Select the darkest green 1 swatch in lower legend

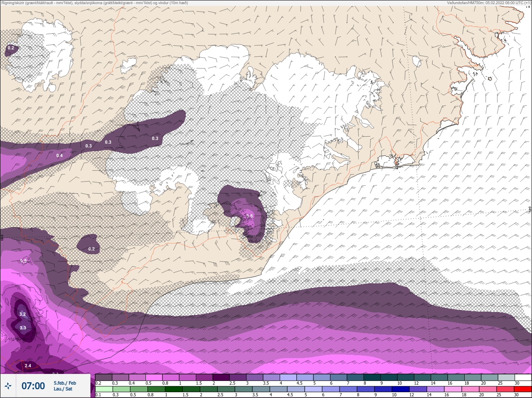coord(173,389)
